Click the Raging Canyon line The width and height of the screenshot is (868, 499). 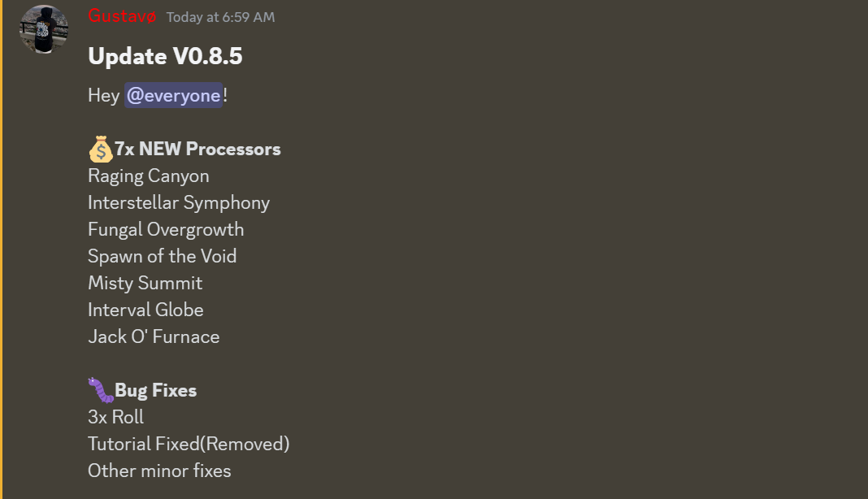tap(148, 176)
